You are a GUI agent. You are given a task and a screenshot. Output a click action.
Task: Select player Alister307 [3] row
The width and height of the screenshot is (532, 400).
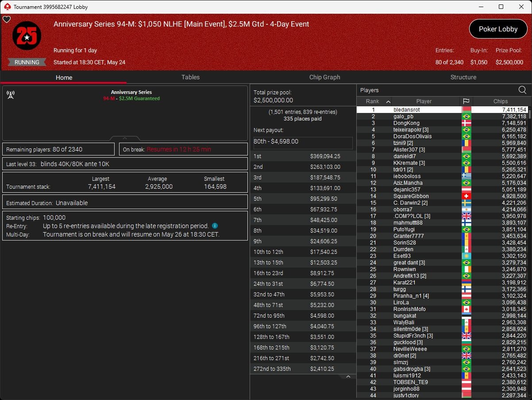click(x=442, y=149)
